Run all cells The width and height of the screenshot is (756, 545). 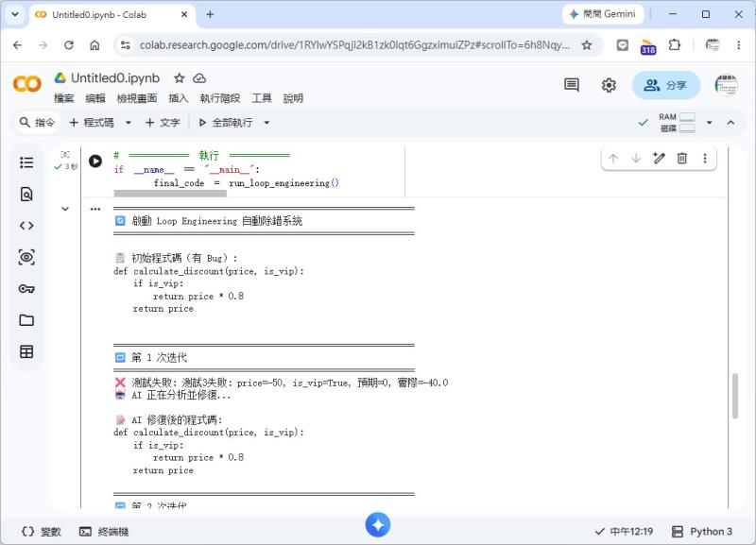(226, 123)
